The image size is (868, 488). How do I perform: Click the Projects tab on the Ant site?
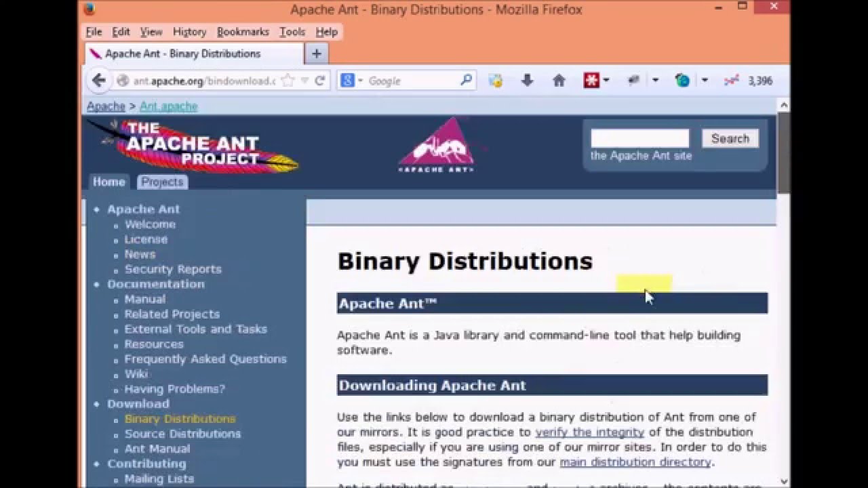162,182
